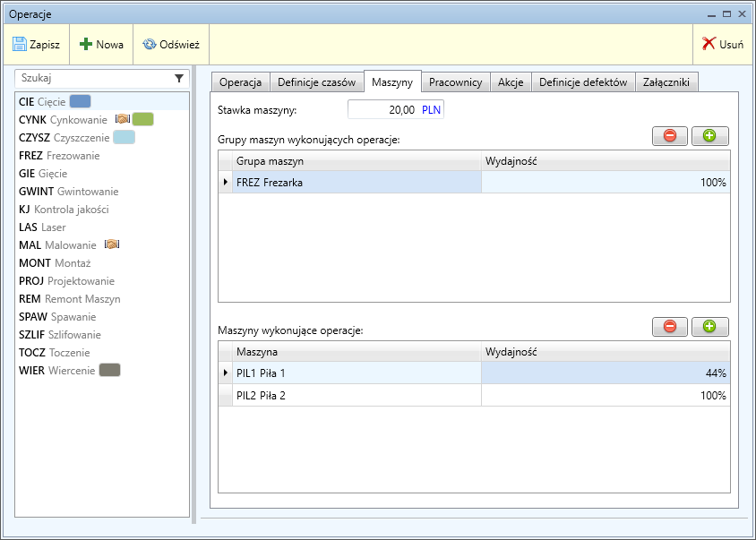Click the 100% Wydajność cell for PIL2
The image size is (756, 540).
[606, 395]
